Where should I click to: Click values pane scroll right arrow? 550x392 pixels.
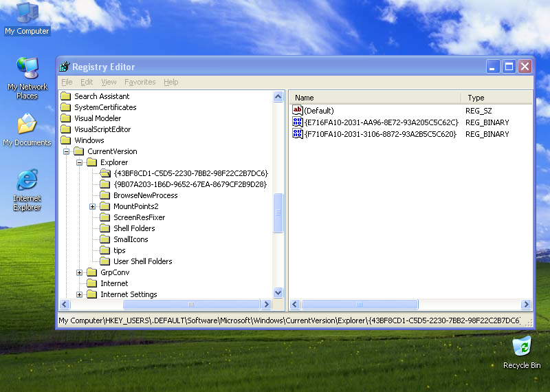[526, 304]
